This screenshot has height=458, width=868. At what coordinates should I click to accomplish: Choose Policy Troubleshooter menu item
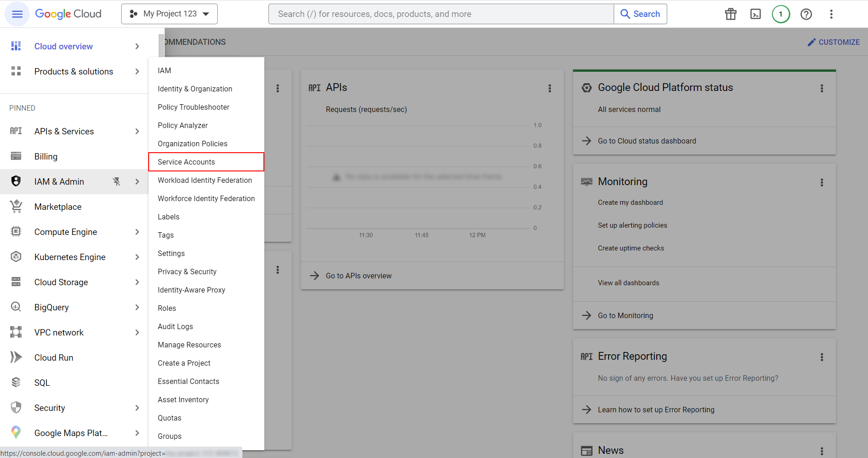tap(206, 107)
